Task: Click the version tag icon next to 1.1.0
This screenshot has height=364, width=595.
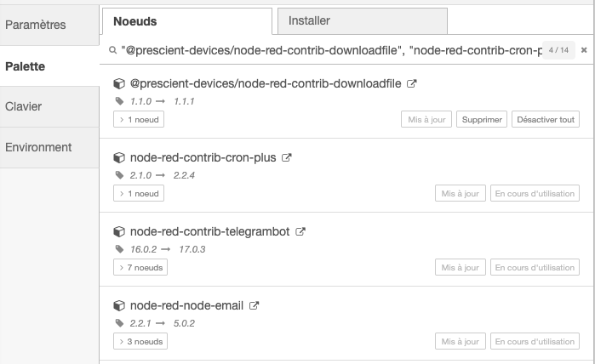Action: tap(119, 101)
